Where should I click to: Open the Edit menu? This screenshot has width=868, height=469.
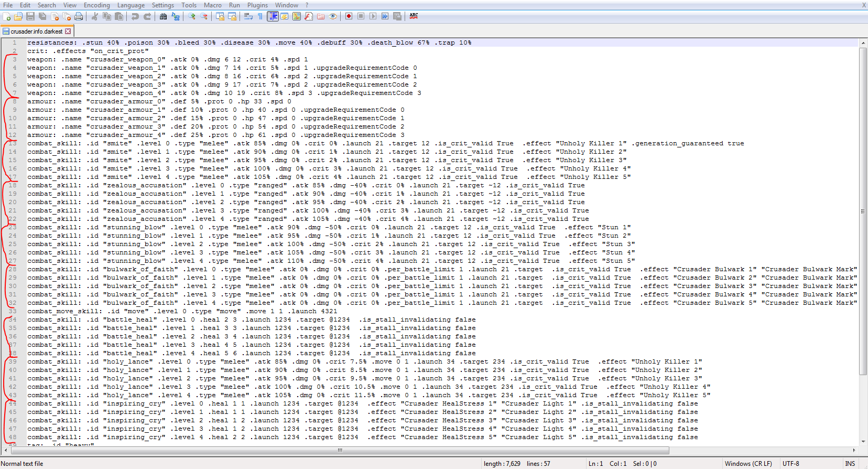[25, 5]
